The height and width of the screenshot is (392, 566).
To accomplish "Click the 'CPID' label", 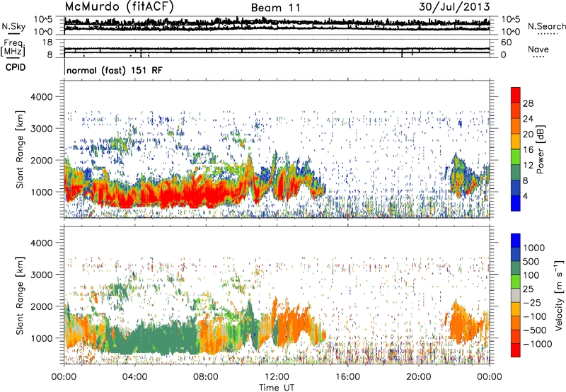I will click(x=16, y=67).
